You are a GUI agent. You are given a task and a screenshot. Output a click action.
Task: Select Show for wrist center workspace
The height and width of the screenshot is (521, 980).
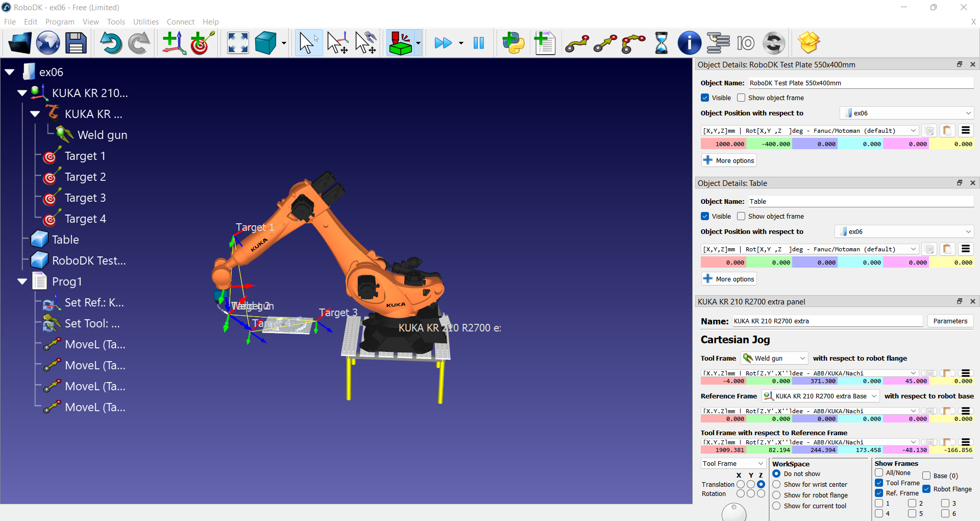[x=776, y=484]
